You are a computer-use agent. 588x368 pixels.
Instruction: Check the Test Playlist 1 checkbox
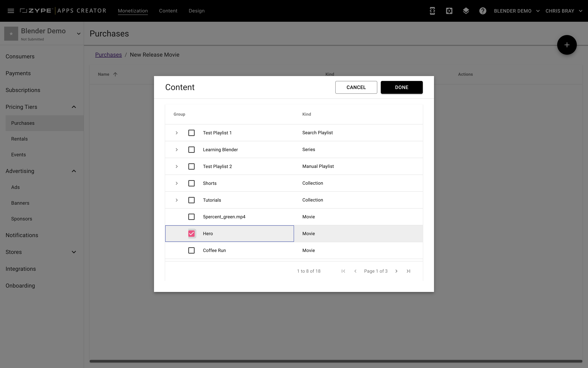(191, 133)
